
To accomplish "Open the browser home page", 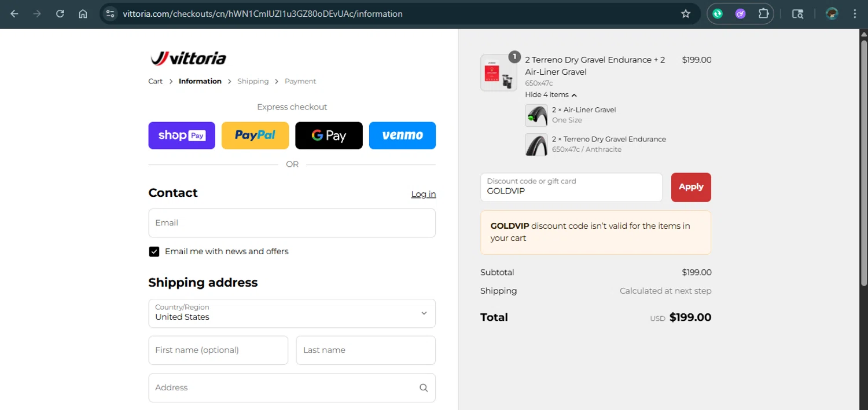I will pos(83,14).
